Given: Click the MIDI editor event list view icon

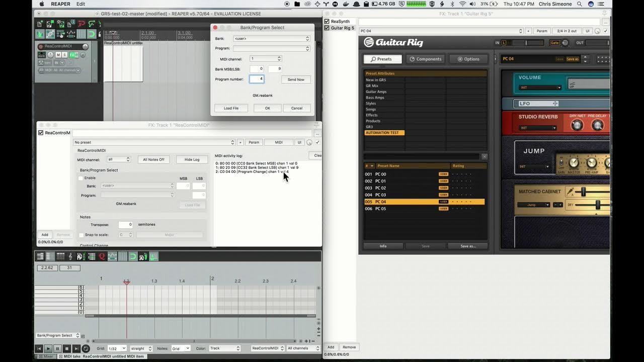Looking at the screenshot, I should coord(60,256).
